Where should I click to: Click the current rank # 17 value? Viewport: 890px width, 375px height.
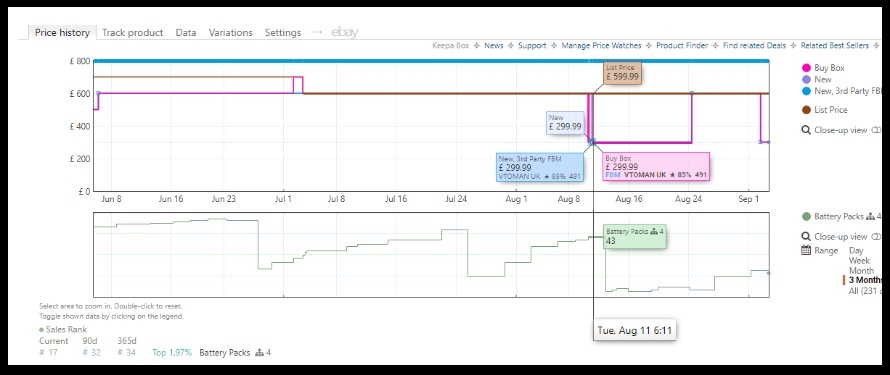click(x=49, y=353)
